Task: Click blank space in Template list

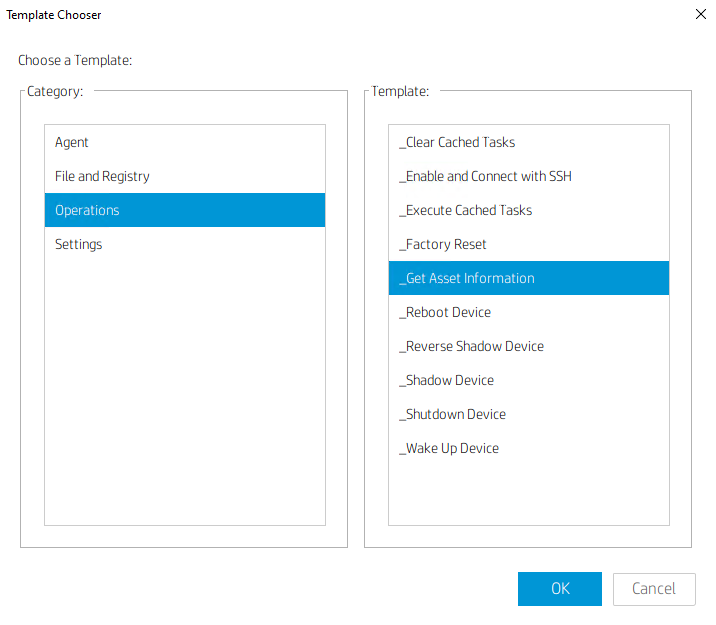Action: click(x=529, y=495)
